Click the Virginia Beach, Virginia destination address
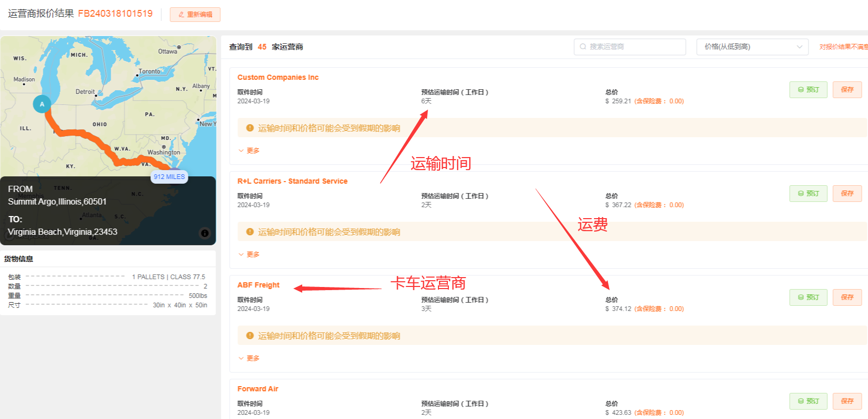Image resolution: width=868 pixels, height=419 pixels. tap(63, 232)
